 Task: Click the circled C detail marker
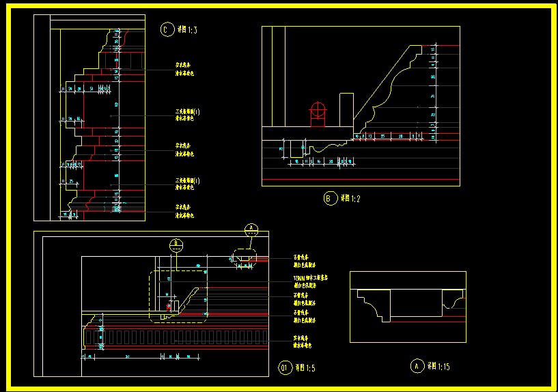(167, 29)
